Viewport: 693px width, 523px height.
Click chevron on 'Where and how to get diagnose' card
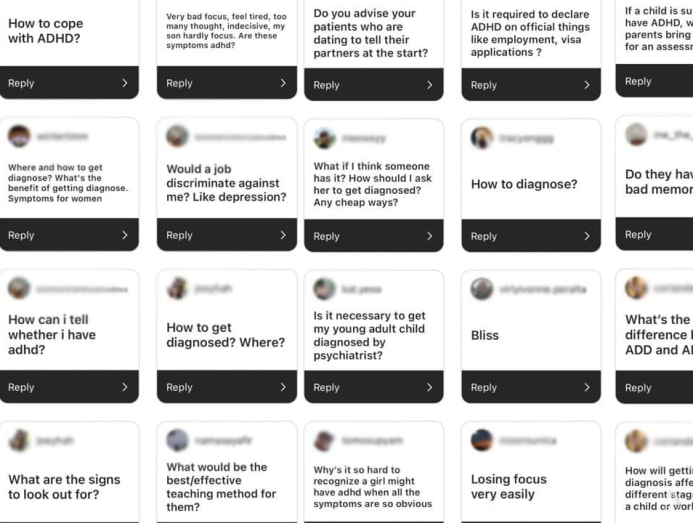(x=125, y=235)
